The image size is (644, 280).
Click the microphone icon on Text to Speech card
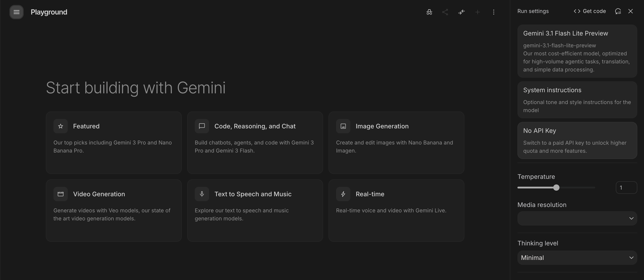(202, 194)
